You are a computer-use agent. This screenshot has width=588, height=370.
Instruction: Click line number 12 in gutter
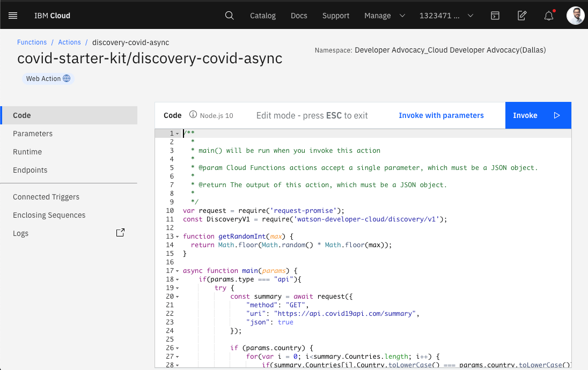click(170, 228)
